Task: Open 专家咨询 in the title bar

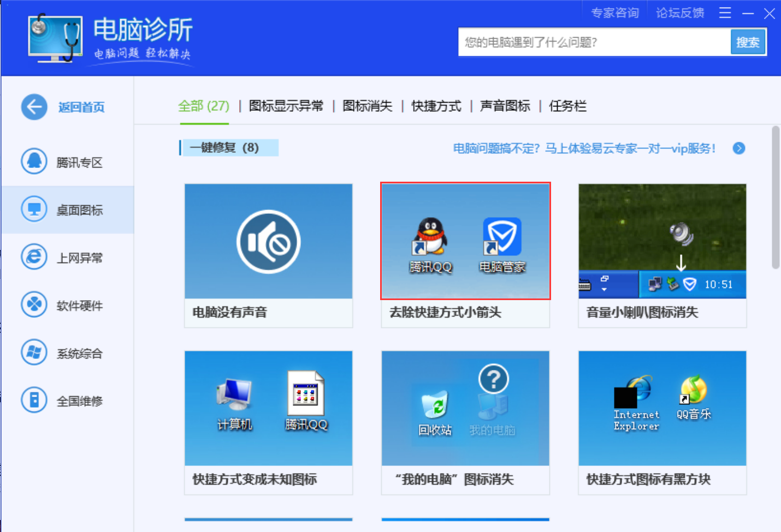Action: (x=615, y=13)
